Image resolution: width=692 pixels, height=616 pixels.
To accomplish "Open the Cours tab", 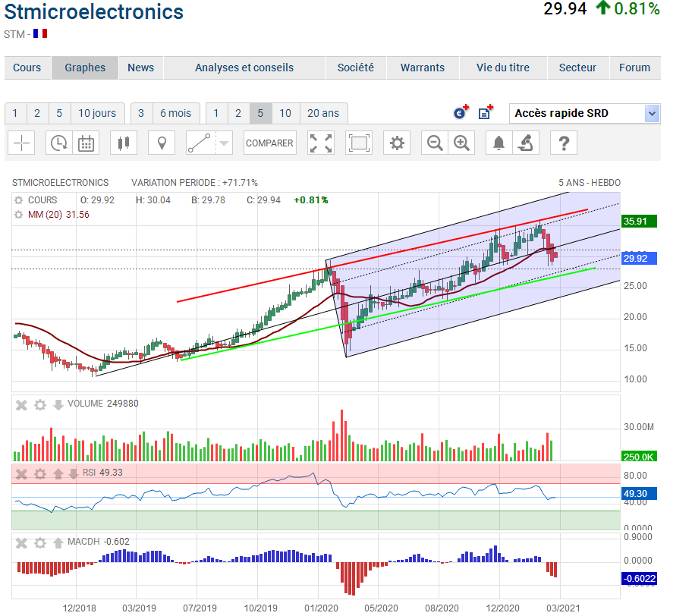I will (27, 68).
